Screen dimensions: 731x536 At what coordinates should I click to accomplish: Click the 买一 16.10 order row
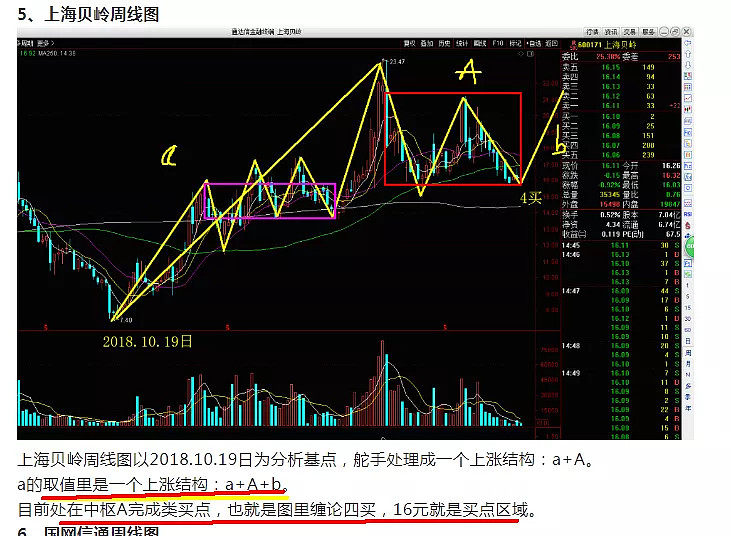(621, 117)
